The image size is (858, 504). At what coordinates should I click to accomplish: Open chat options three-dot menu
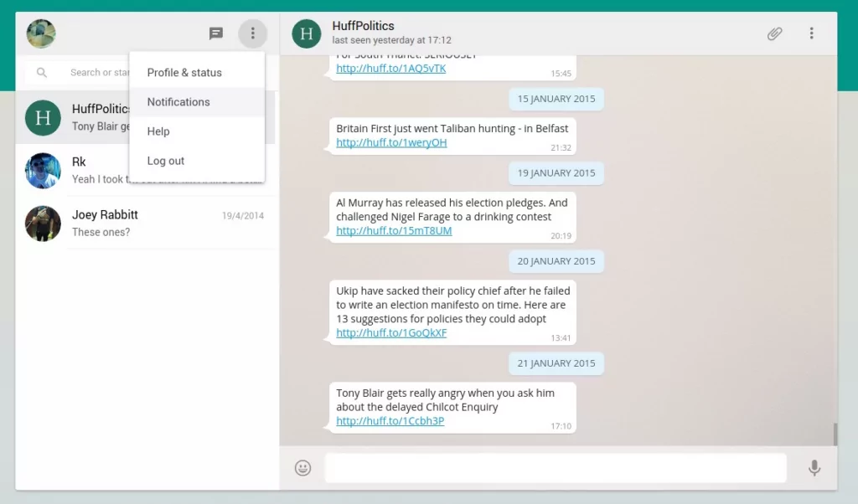[811, 33]
